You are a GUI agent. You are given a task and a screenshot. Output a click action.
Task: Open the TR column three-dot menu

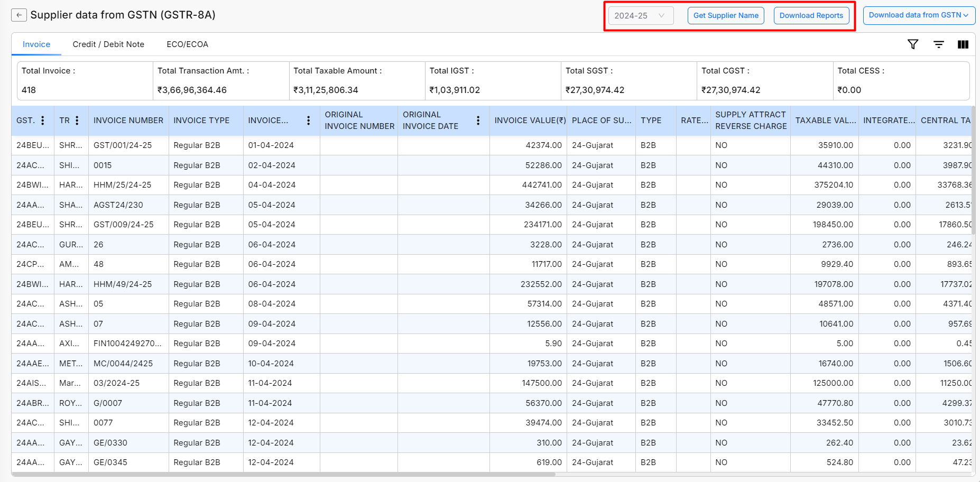point(77,121)
